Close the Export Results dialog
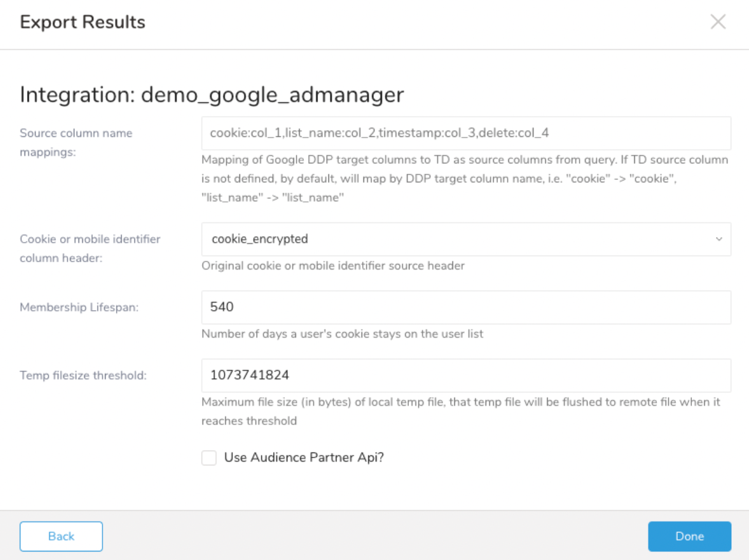Image resolution: width=749 pixels, height=560 pixels. click(718, 22)
